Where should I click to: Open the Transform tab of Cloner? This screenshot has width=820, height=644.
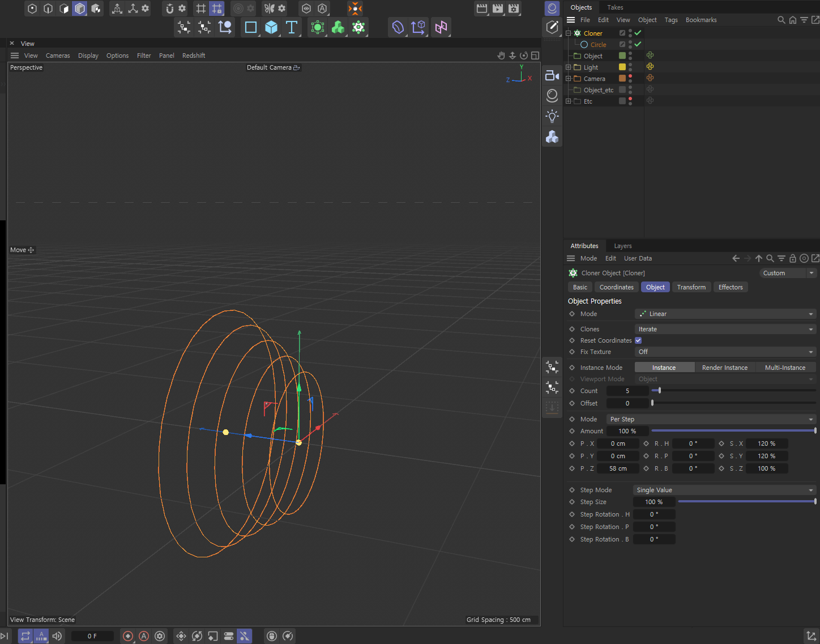(x=691, y=287)
